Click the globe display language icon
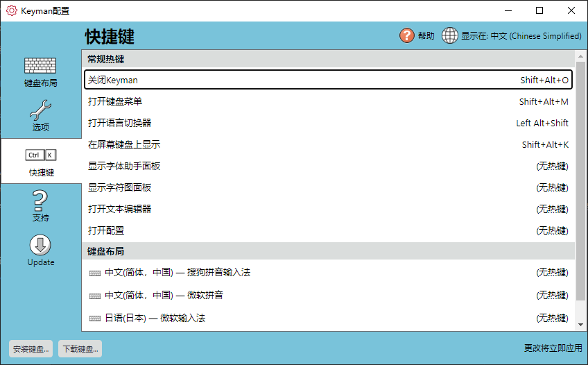Image resolution: width=588 pixels, height=365 pixels. pyautogui.click(x=449, y=35)
